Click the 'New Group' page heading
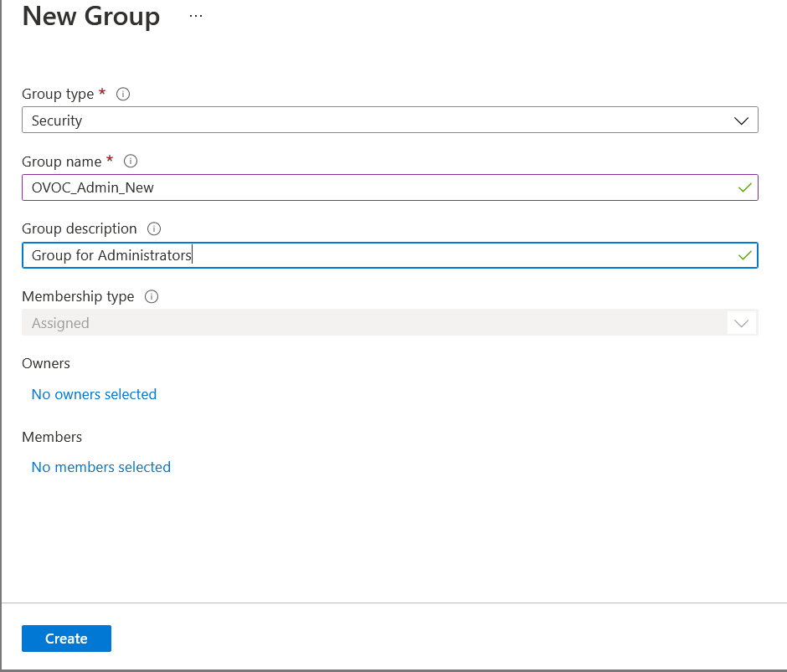Image resolution: width=787 pixels, height=672 pixels. point(90,17)
